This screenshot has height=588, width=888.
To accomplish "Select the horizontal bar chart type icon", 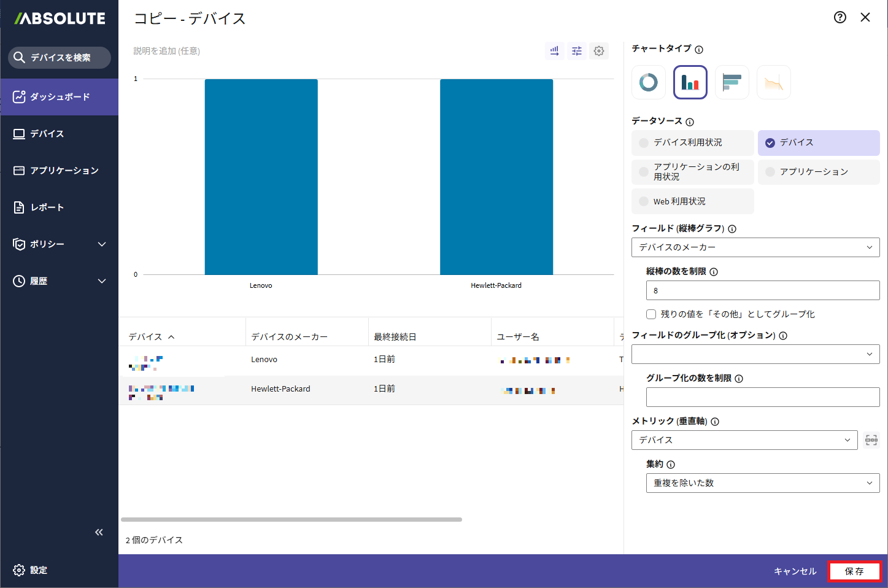I will pos(732,82).
